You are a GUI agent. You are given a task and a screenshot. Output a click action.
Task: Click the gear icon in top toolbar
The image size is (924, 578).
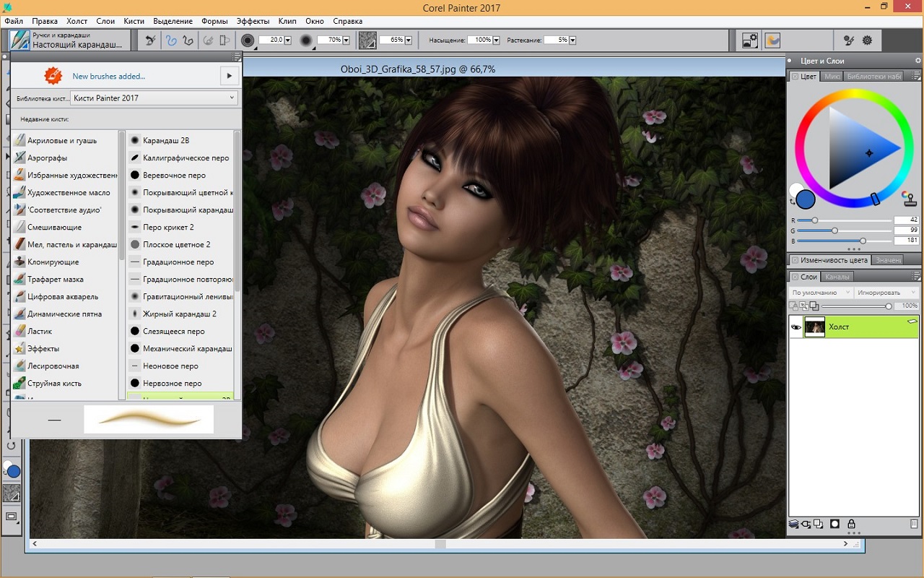tap(867, 40)
